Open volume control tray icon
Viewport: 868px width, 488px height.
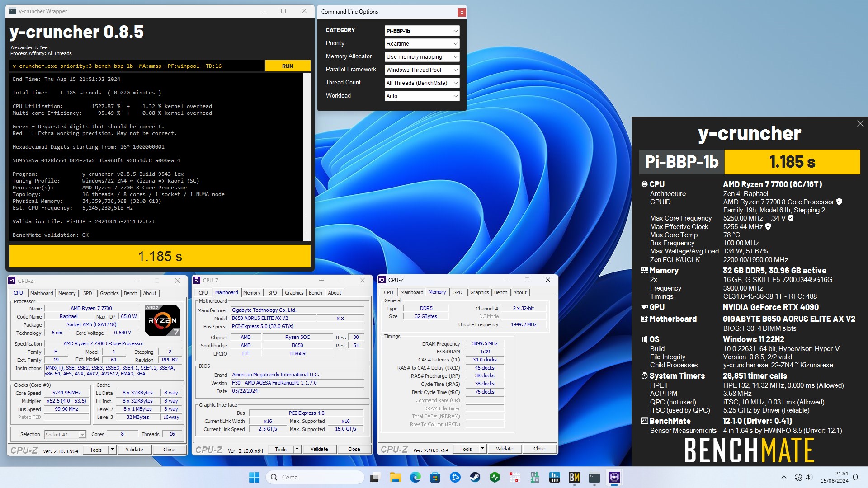click(808, 477)
